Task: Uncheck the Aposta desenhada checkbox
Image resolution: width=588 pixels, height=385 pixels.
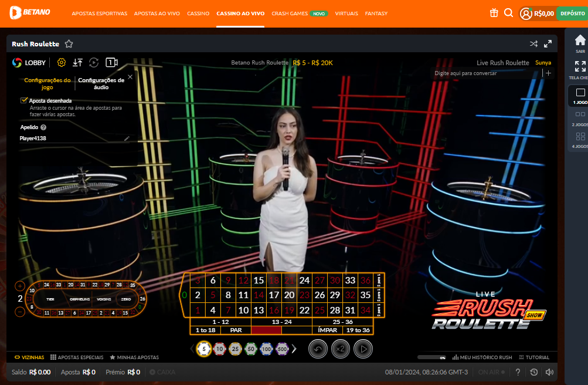Action: click(24, 100)
